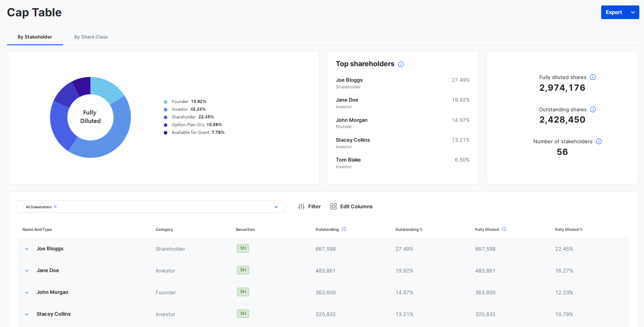Click 14.97% cell in John Morgan row

tap(404, 293)
